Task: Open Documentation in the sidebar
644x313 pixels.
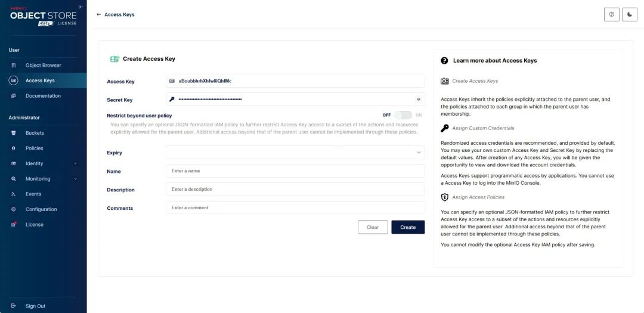Action: click(x=43, y=96)
